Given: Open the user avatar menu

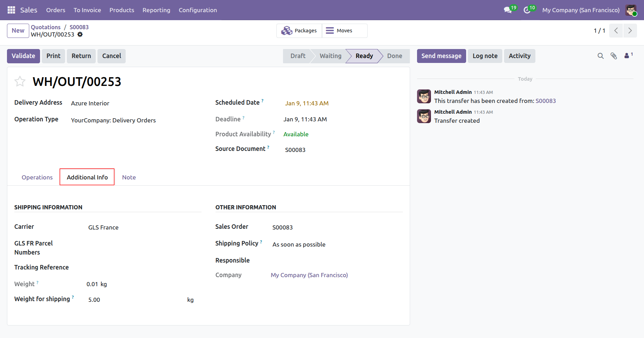Looking at the screenshot, I should tap(631, 10).
